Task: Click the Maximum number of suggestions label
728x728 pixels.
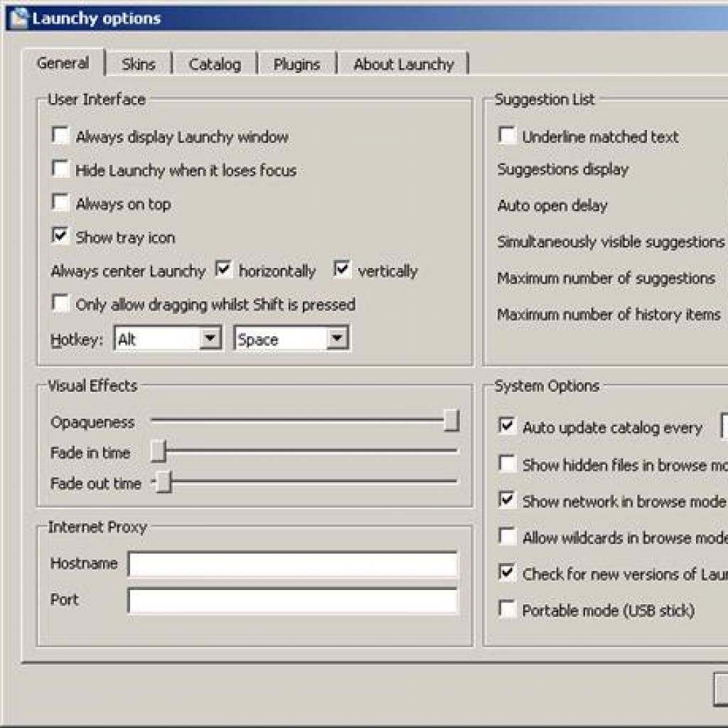Action: [x=606, y=278]
